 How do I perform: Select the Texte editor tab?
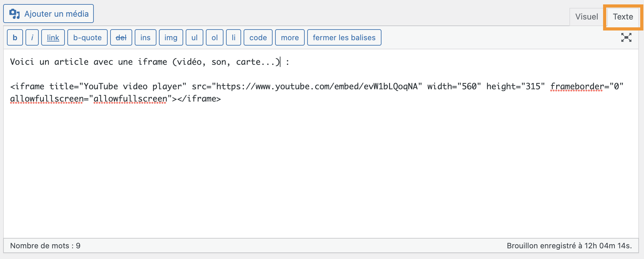coord(623,17)
